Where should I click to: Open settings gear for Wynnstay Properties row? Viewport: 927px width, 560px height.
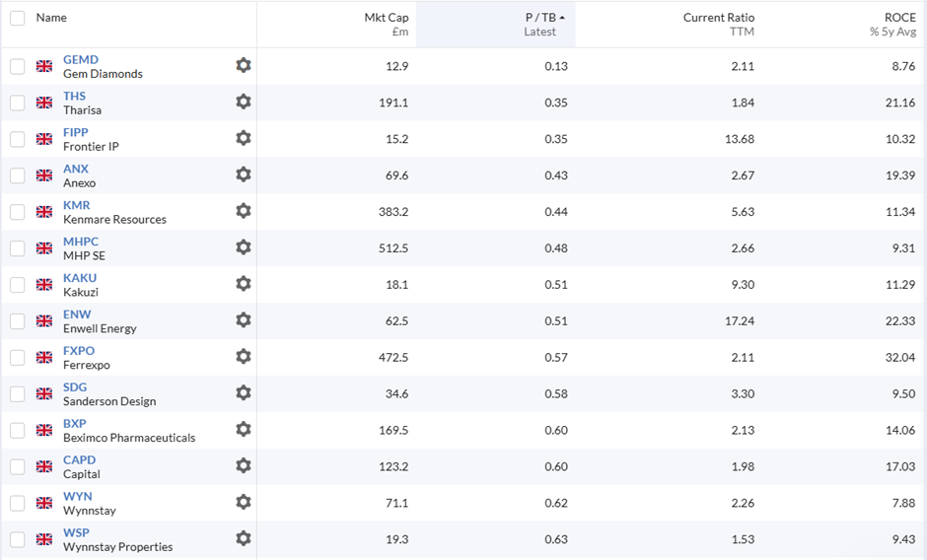point(243,538)
